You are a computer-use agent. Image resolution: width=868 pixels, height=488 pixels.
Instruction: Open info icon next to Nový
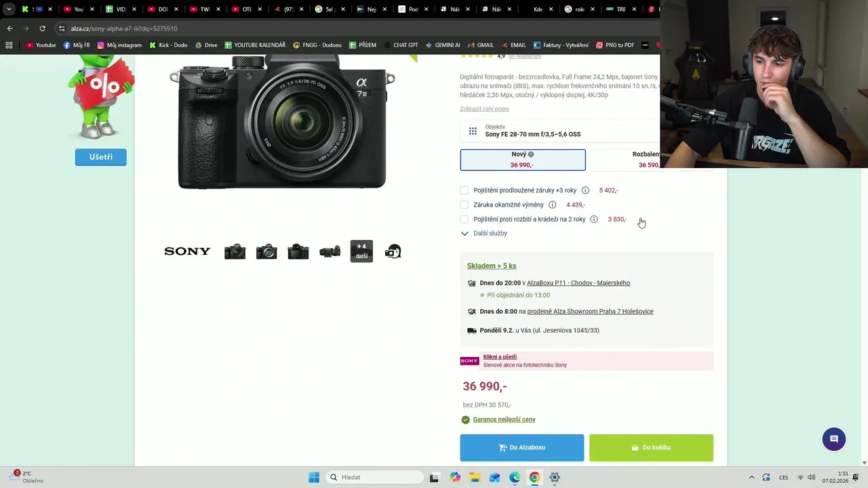pyautogui.click(x=531, y=155)
